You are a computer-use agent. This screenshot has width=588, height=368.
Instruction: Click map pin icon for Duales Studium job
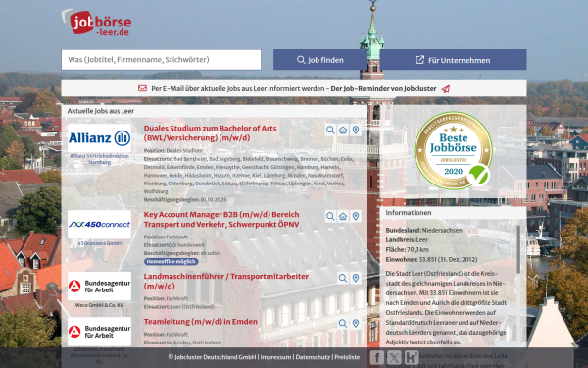(x=356, y=130)
